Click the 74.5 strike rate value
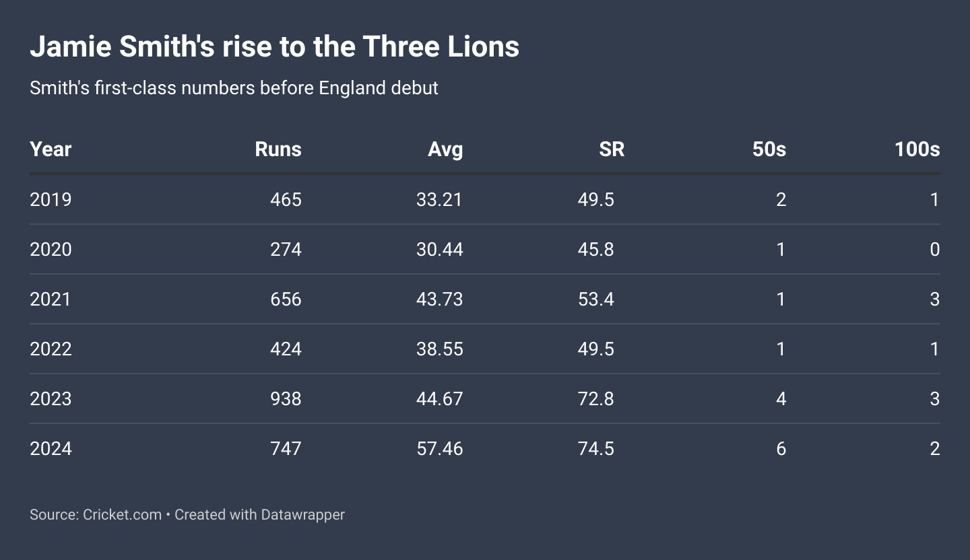970x560 pixels. [595, 449]
